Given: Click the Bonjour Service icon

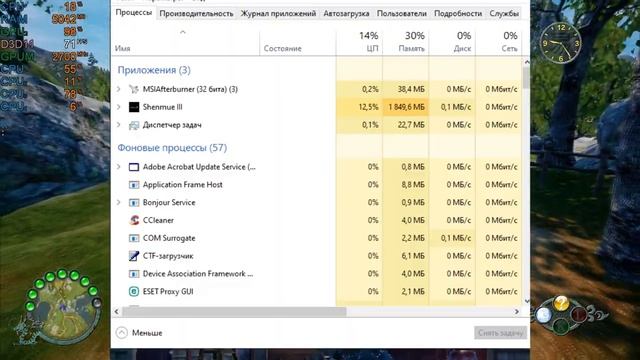Looking at the screenshot, I should [134, 202].
